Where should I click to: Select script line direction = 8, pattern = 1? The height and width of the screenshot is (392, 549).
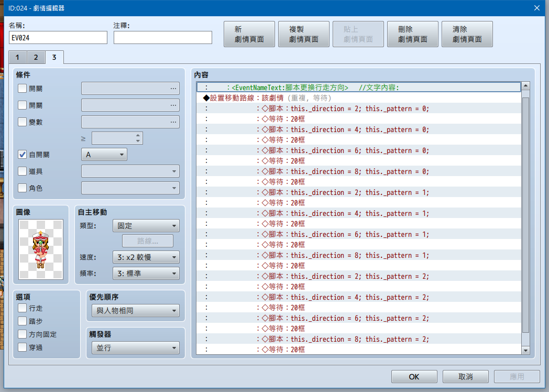358,255
